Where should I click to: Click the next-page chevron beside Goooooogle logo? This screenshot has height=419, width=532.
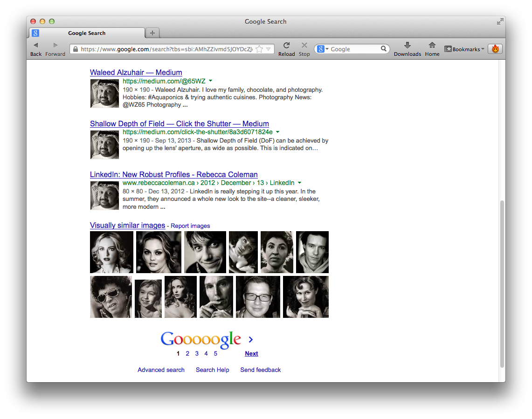pos(251,339)
